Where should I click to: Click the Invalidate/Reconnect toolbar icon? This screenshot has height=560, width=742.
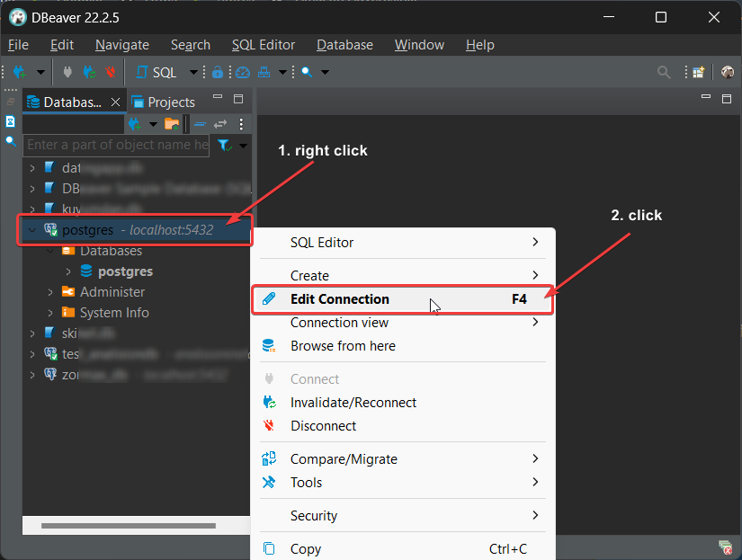click(89, 72)
